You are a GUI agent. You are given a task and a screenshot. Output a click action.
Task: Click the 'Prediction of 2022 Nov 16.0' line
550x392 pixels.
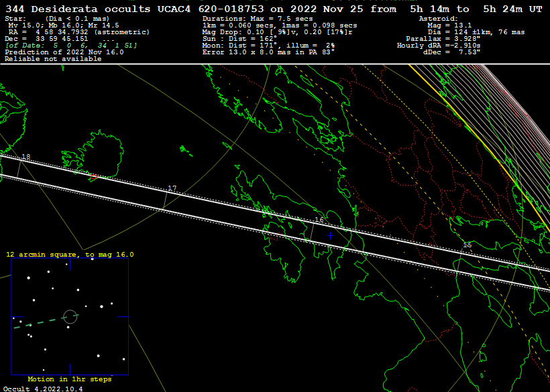(x=64, y=52)
